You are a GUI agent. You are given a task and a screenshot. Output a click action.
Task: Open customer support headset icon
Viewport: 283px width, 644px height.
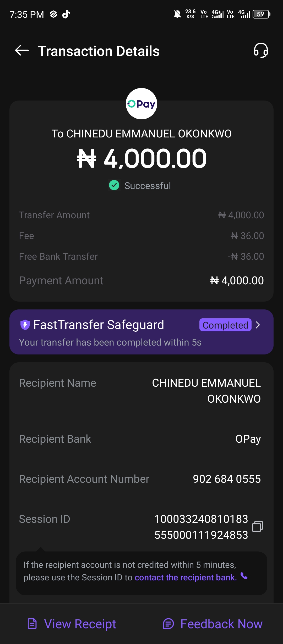click(x=261, y=50)
